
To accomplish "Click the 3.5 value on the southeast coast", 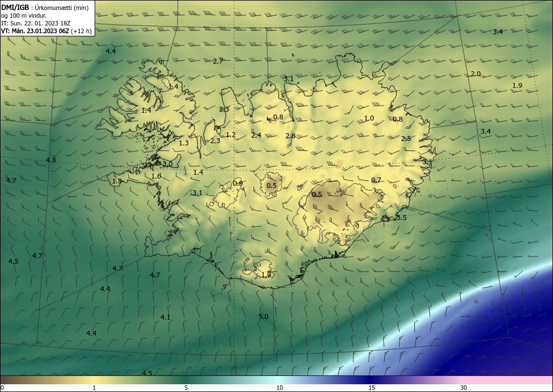I will (401, 217).
